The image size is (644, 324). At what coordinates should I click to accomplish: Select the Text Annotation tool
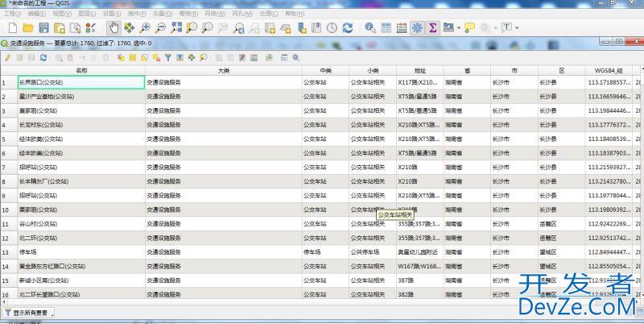506,27
